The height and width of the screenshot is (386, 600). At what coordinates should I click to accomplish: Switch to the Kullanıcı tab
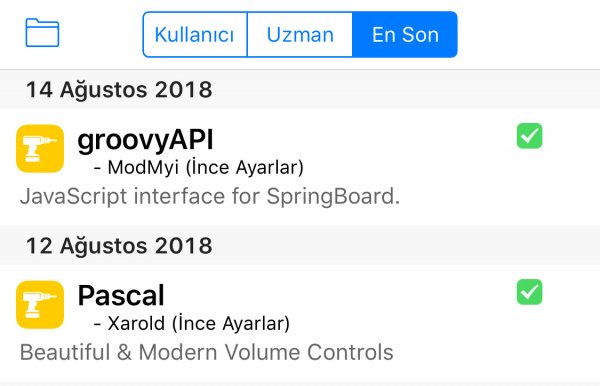click(x=195, y=34)
